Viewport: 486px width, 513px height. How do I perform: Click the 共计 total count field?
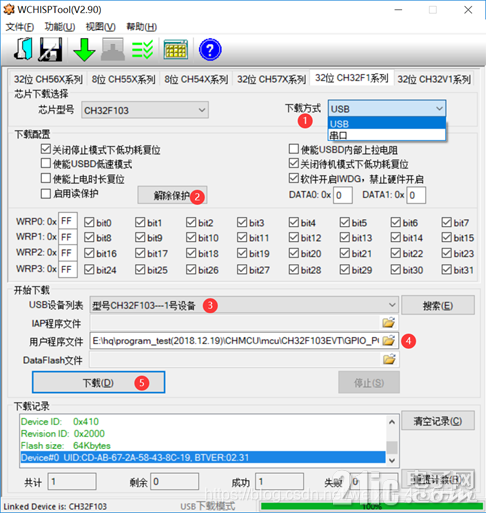(72, 482)
